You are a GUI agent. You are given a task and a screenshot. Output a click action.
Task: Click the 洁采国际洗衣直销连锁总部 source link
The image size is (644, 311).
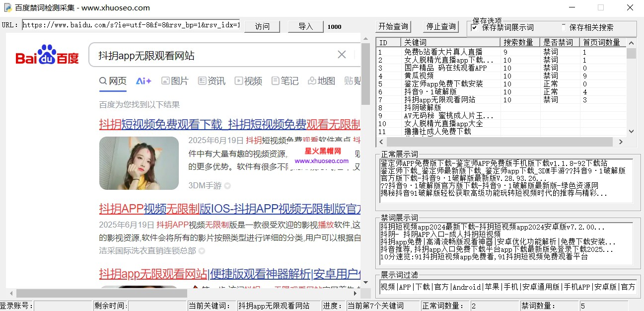tap(147, 251)
